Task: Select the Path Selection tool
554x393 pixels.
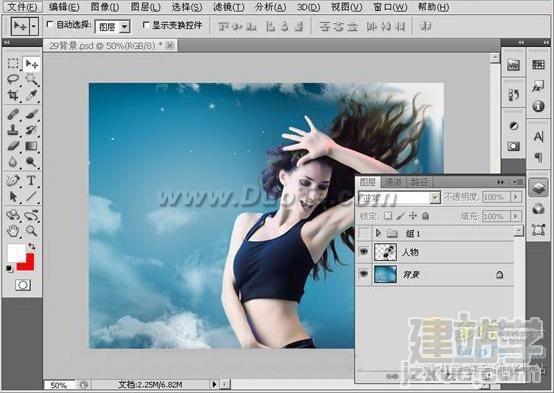Action: (x=13, y=196)
